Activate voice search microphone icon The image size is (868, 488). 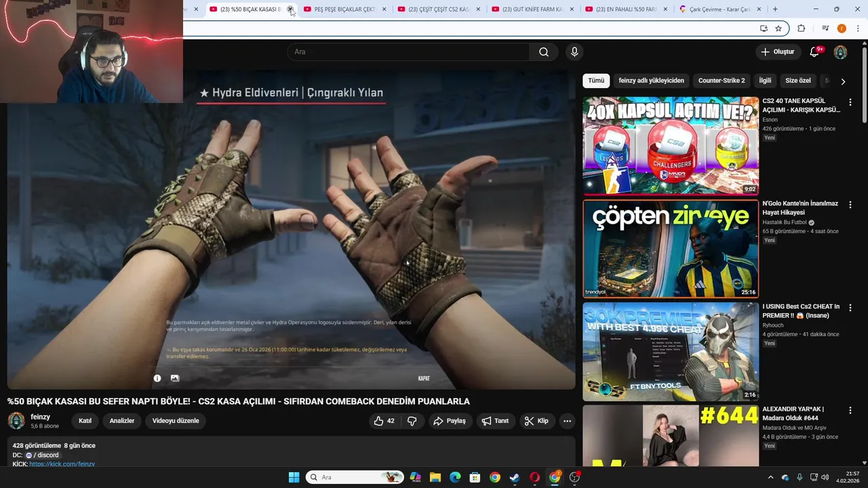(x=574, y=52)
